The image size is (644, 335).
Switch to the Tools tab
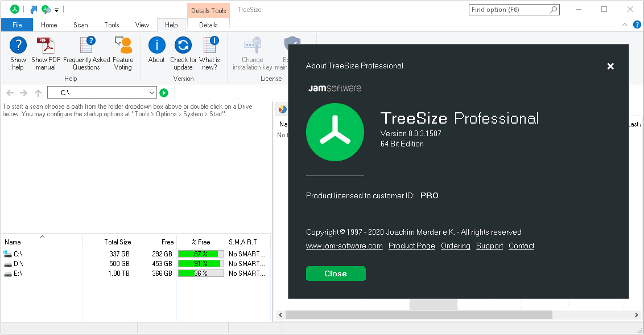pos(112,24)
